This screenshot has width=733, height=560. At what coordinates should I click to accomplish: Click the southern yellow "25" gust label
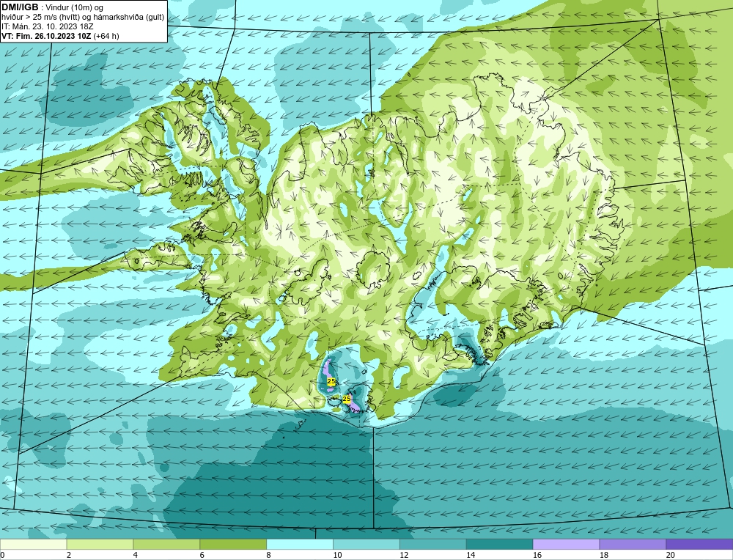click(x=347, y=399)
